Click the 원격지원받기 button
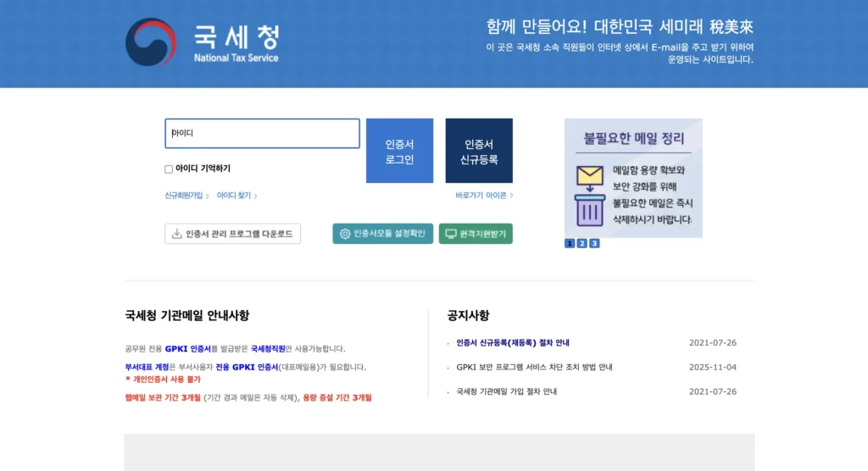 [476, 234]
